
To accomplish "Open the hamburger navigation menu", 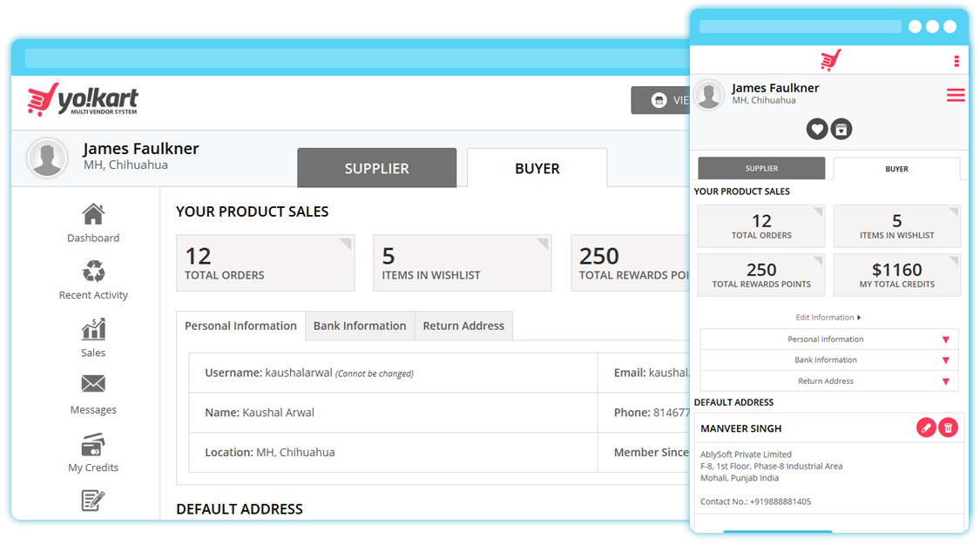I will 956,96.
